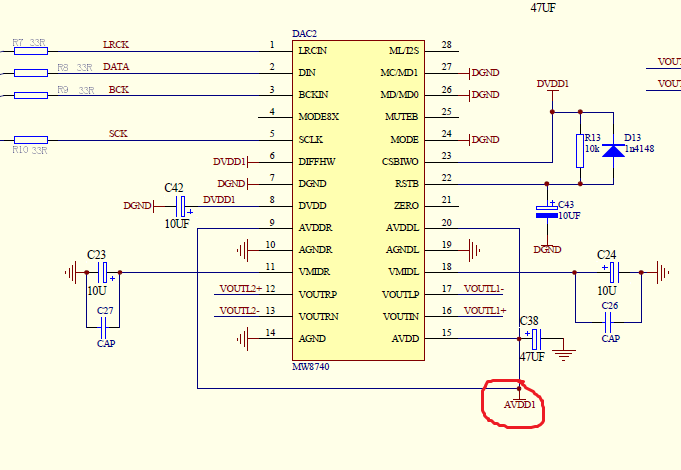The image size is (681, 470).
Task: Select capacitor C42 symbol near DVDD pin
Action: coord(183,206)
